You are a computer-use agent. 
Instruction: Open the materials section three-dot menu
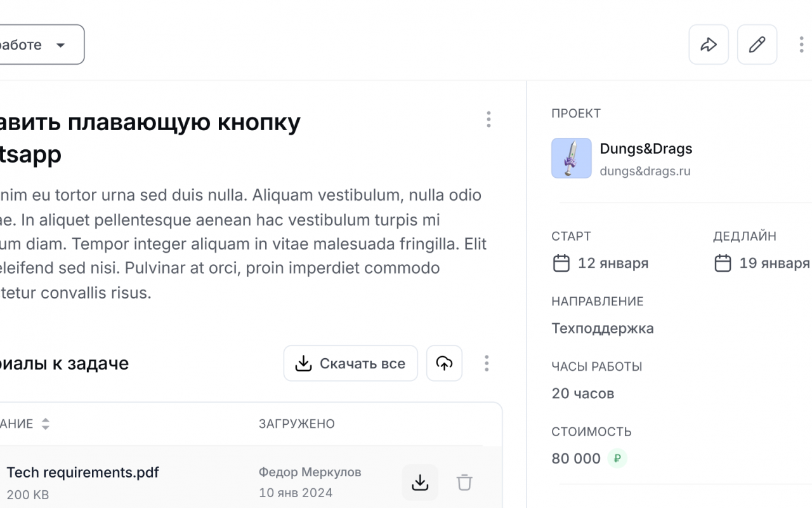click(x=487, y=363)
